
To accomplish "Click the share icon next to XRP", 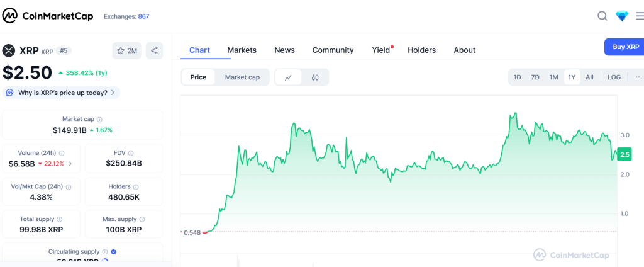I will 155,51.
